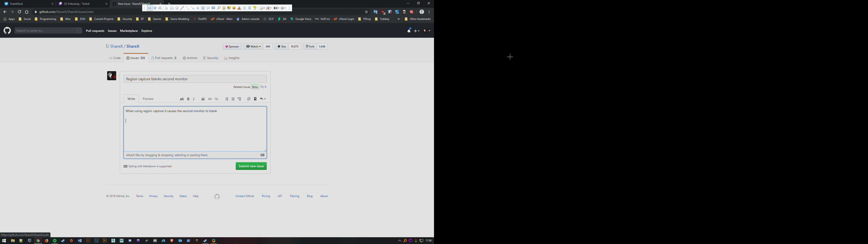Click the issue title input field
Viewport: 868px width, 244px height.
pos(195,79)
